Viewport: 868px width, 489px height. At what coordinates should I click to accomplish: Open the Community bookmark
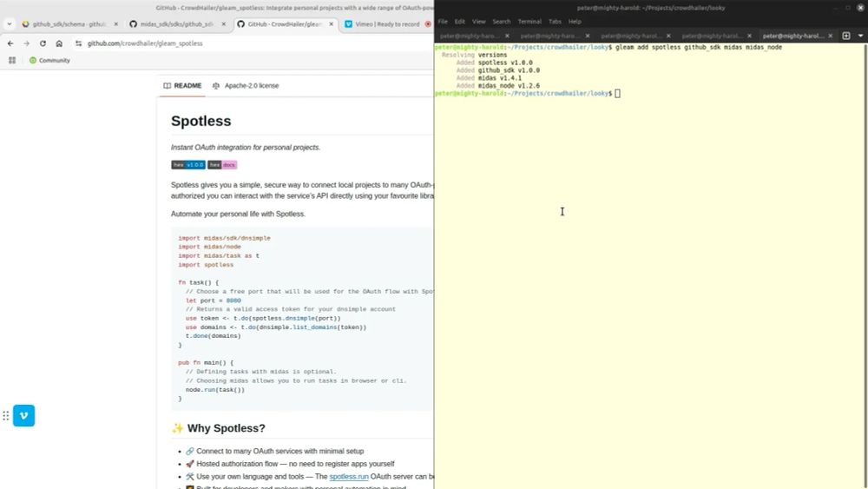click(x=49, y=60)
